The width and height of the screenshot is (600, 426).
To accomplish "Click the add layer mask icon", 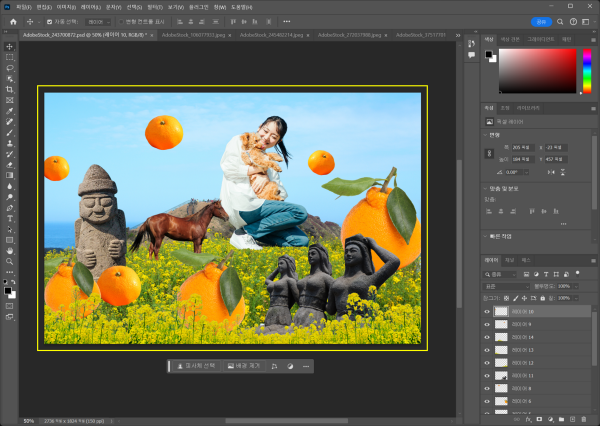I will pos(539,418).
